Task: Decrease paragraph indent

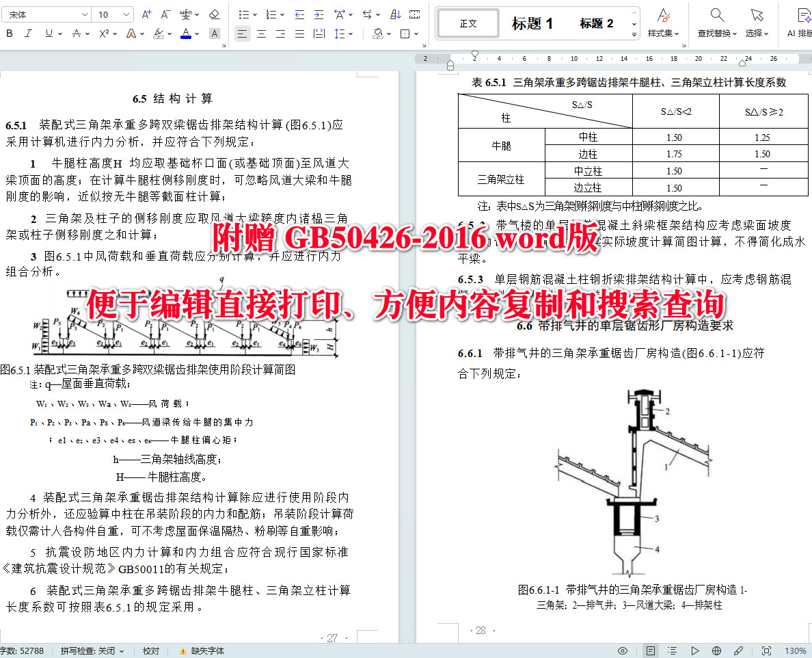Action: 299,14
